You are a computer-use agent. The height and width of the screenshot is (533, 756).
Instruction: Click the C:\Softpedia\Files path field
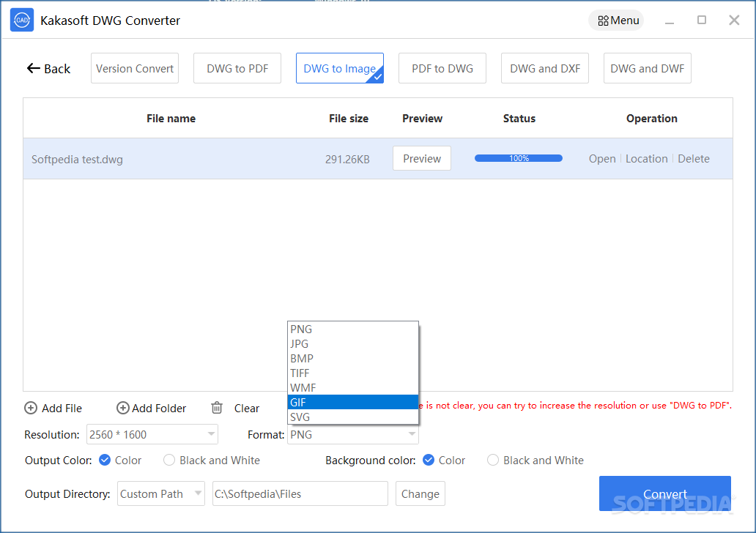pos(300,493)
